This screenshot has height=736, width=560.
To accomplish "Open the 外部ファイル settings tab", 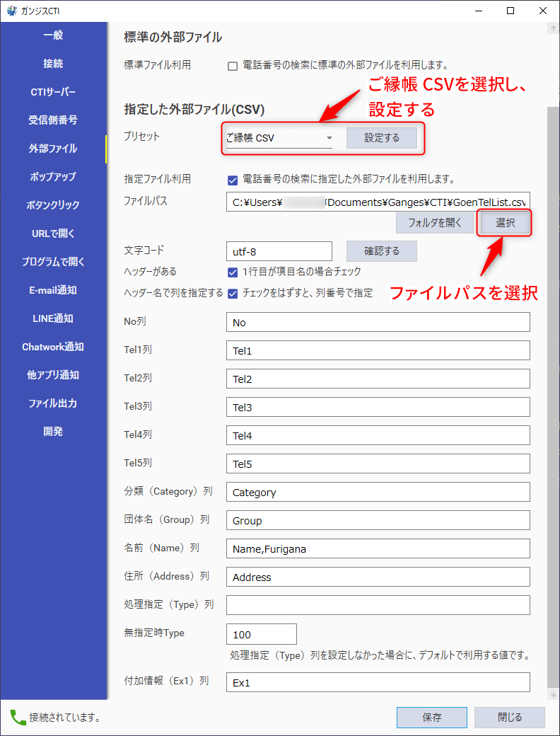I will click(x=53, y=149).
